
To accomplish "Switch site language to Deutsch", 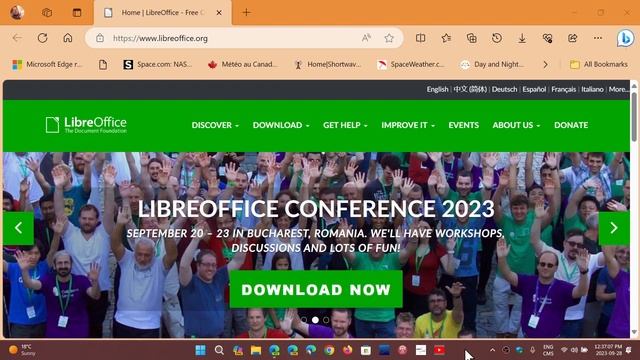I will (x=504, y=89).
